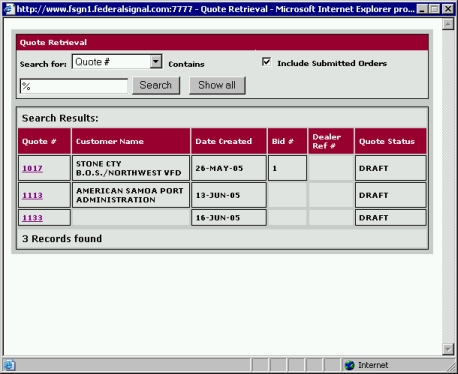458x374 pixels.
Task: Click DRAFT status for quote 1017
Action: point(391,168)
